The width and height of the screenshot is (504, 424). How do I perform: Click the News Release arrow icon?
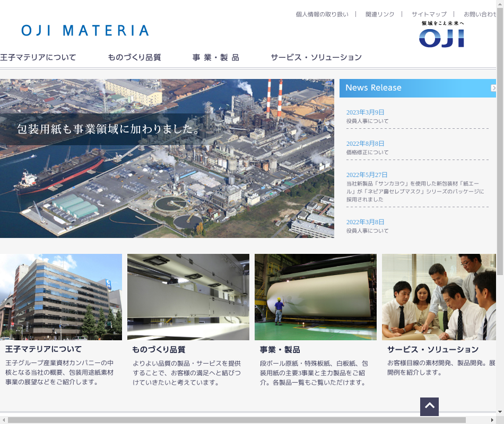click(x=494, y=87)
